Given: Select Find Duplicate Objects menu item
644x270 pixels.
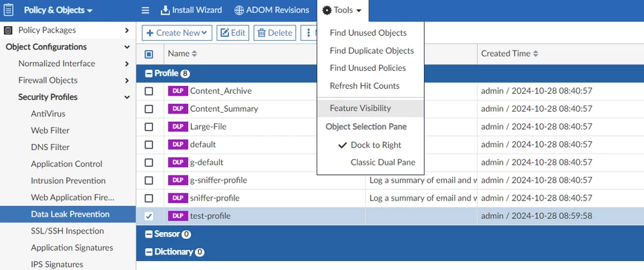Looking at the screenshot, I should point(370,50).
